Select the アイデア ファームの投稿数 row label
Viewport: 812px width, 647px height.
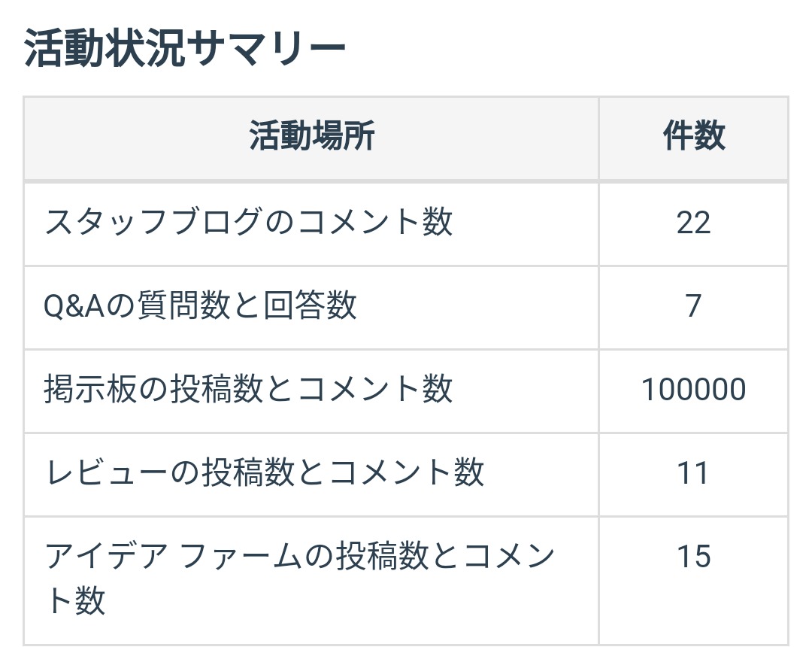299,557
